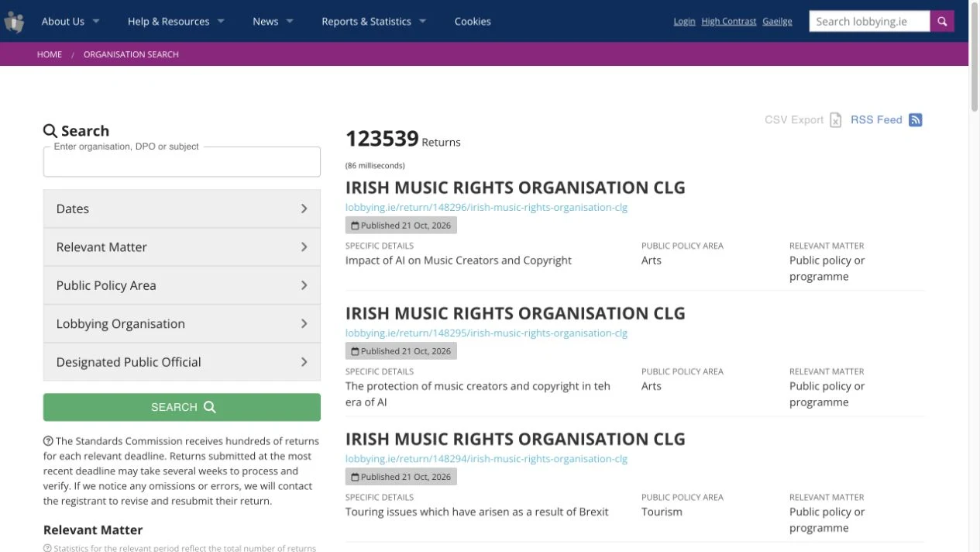The width and height of the screenshot is (980, 552).
Task: Click the green SEARCH button
Action: [182, 407]
